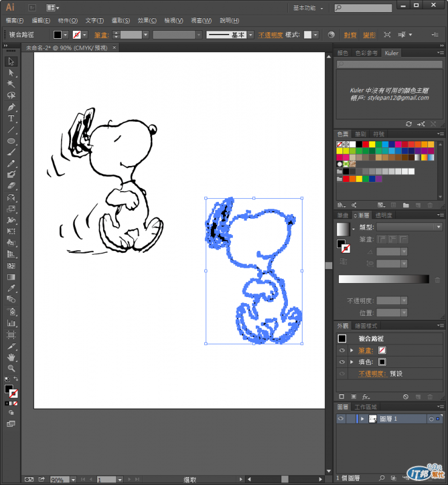Open the 視窗(W) menu

201,21
